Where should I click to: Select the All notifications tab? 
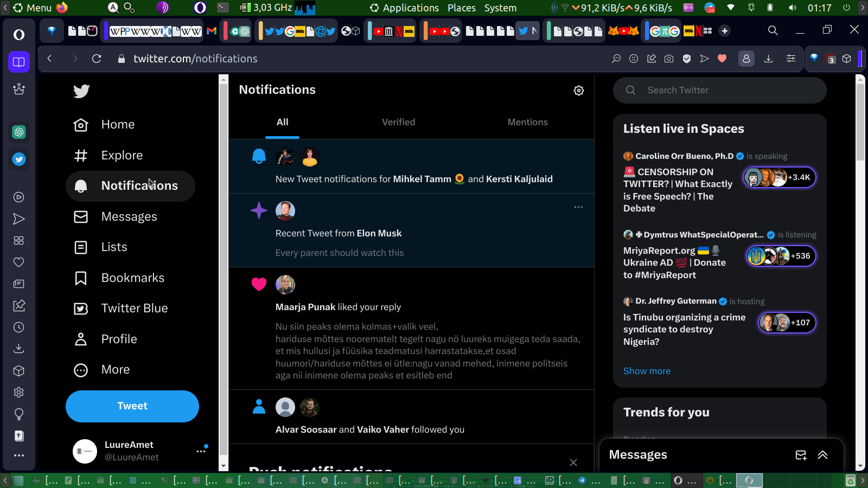point(283,123)
